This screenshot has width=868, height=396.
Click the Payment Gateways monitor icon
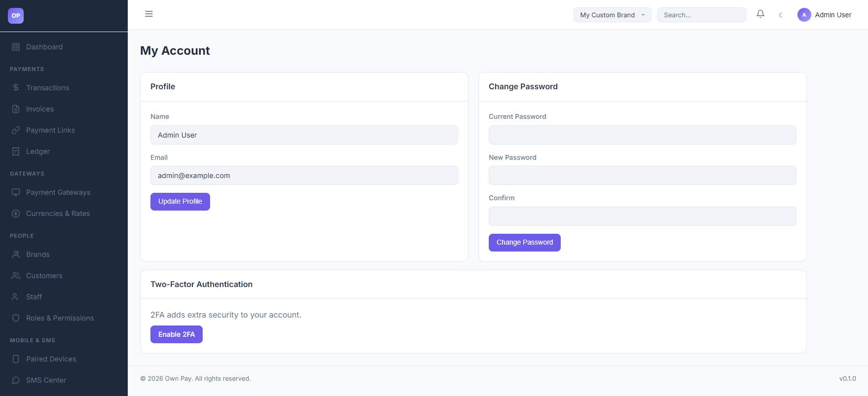pos(16,192)
